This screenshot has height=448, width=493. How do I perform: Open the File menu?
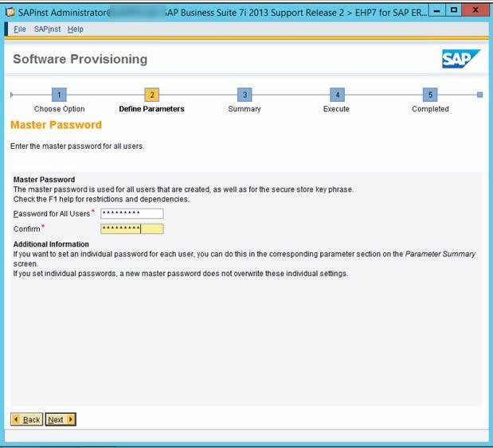coord(19,29)
